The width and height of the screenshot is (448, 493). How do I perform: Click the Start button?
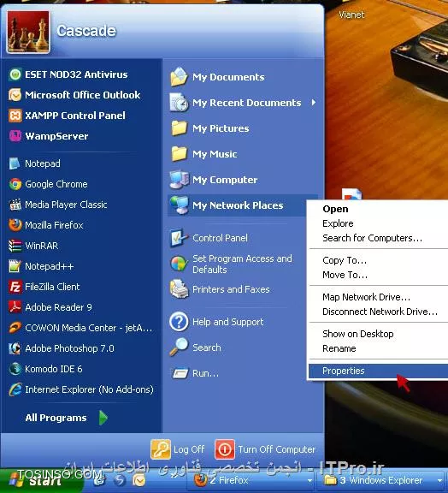coord(41,481)
